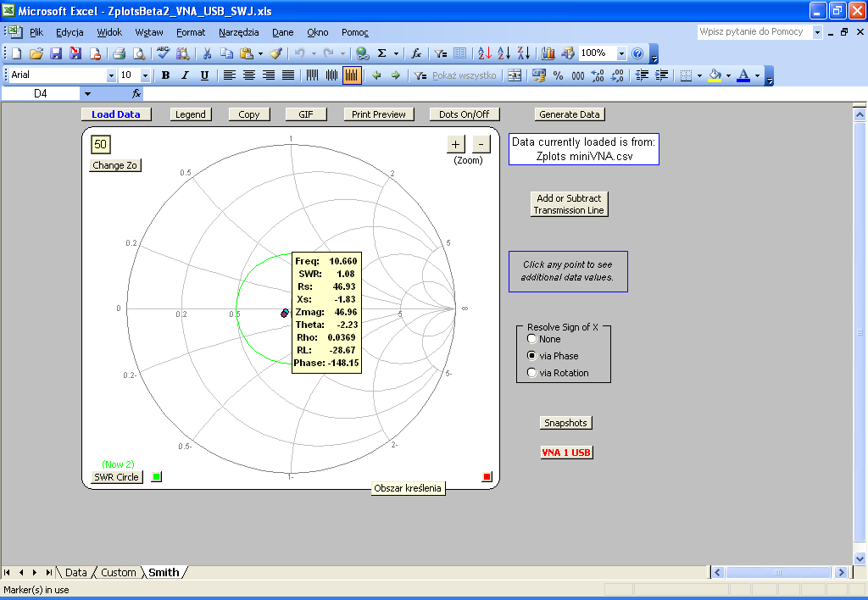Viewport: 868px width, 600px height.
Task: Switch to the Data sheet tab
Action: pos(75,573)
